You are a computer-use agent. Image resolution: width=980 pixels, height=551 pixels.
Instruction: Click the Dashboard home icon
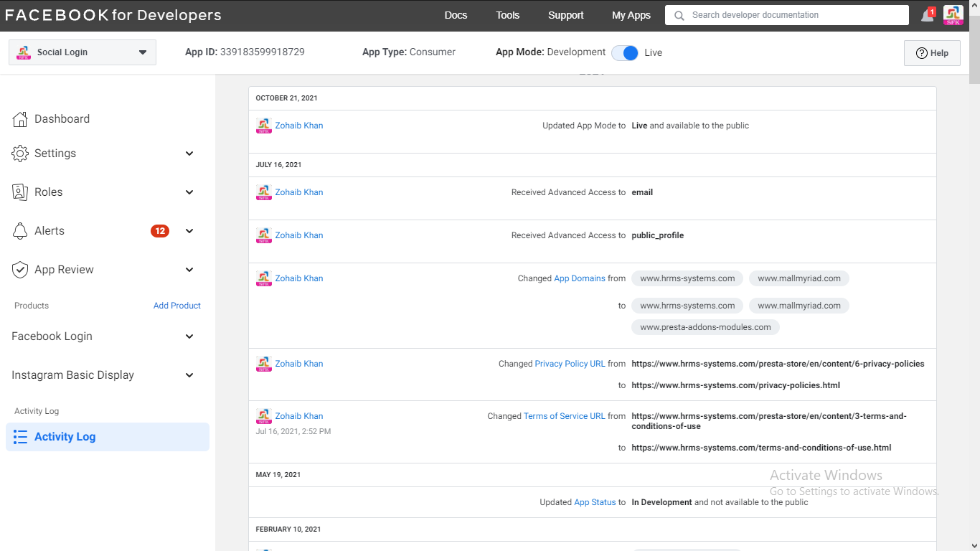20,119
